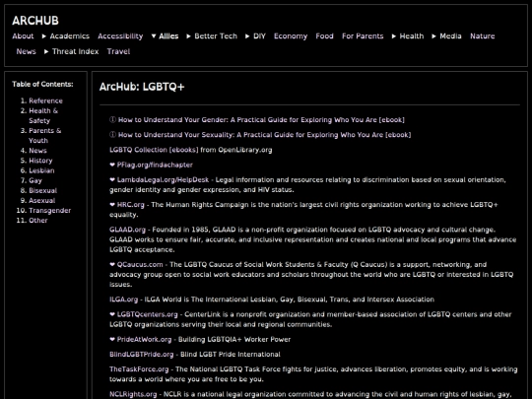Viewport: 532px width, 399px height.
Task: Open the Travel nav item
Action: pos(119,51)
